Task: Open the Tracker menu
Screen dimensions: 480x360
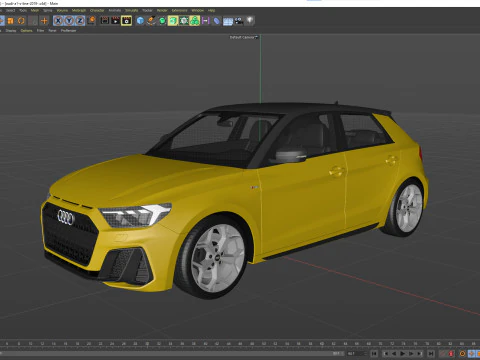Action: 147,10
